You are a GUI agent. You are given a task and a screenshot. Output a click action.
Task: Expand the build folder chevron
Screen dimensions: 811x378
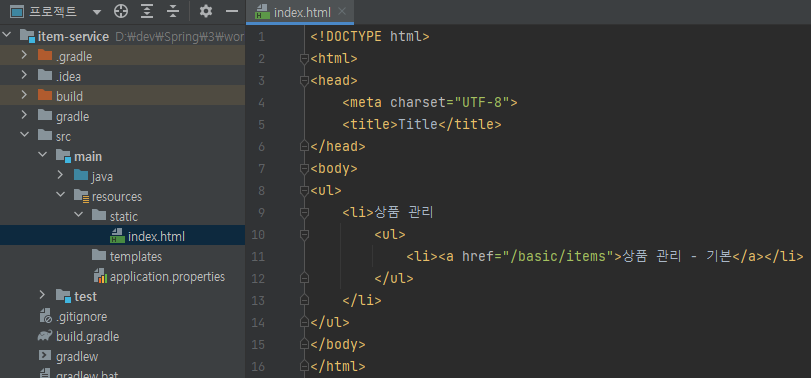pos(24,96)
